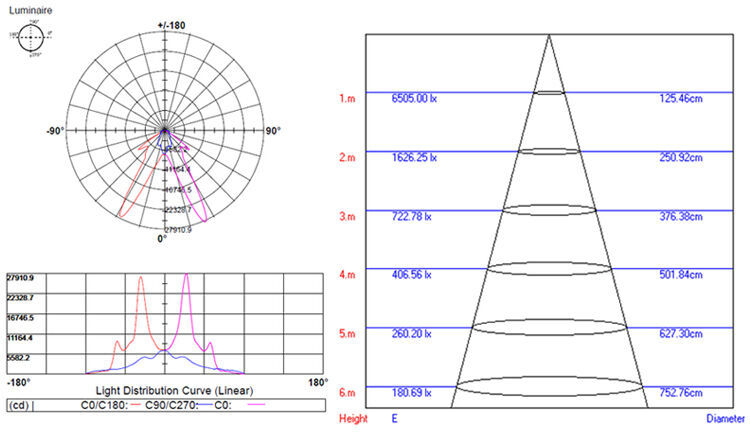
Task: Click the Luminaire orientation compass icon
Action: click(28, 37)
